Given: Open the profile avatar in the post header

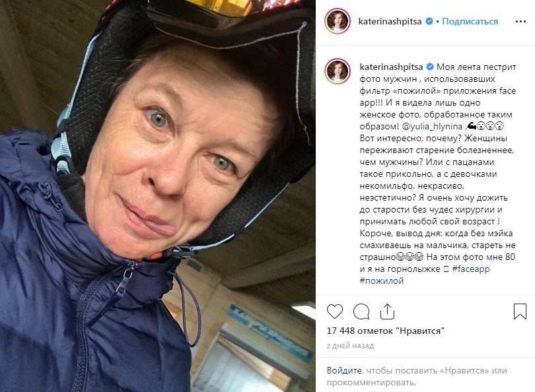Looking at the screenshot, I should point(338,21).
